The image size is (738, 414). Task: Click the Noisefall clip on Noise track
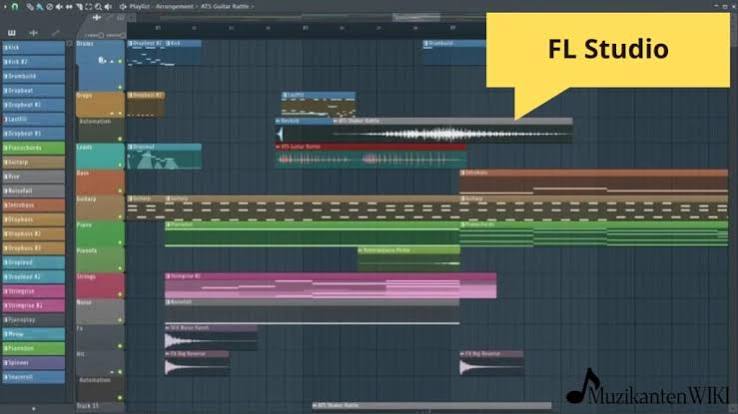tap(312, 311)
